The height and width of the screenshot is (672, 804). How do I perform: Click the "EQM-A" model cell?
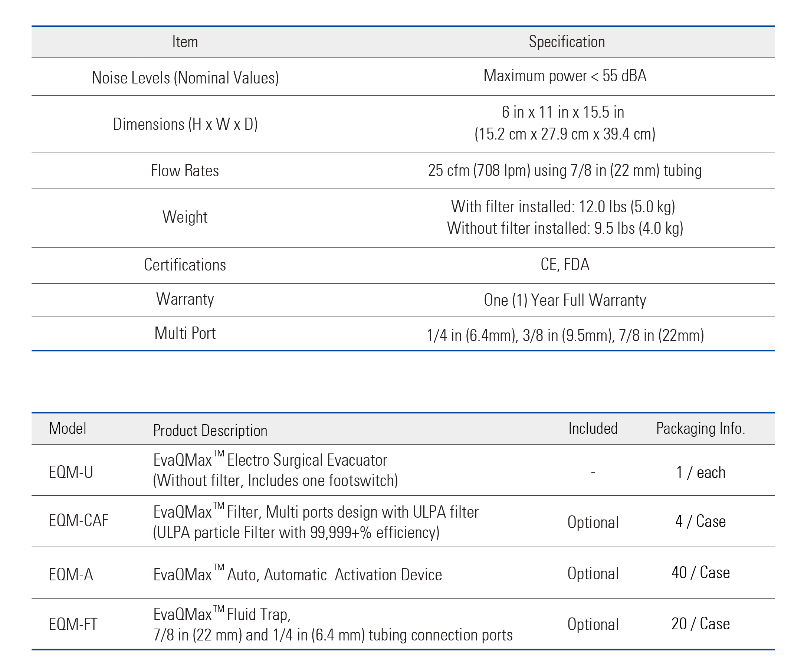[x=71, y=575]
